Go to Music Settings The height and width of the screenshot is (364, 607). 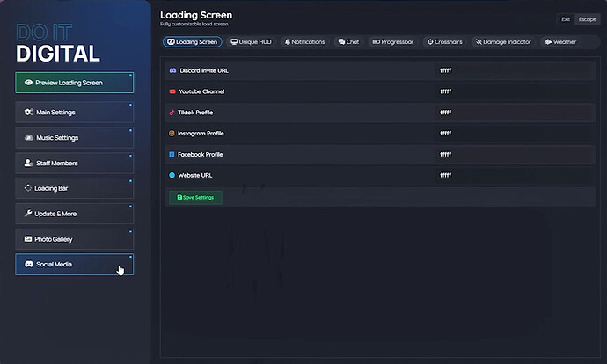[x=75, y=138]
